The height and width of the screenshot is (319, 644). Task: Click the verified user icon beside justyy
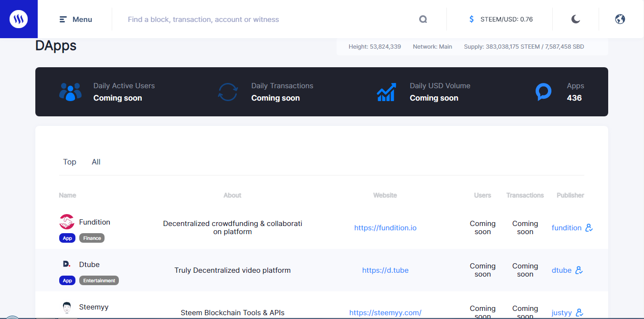579,313
